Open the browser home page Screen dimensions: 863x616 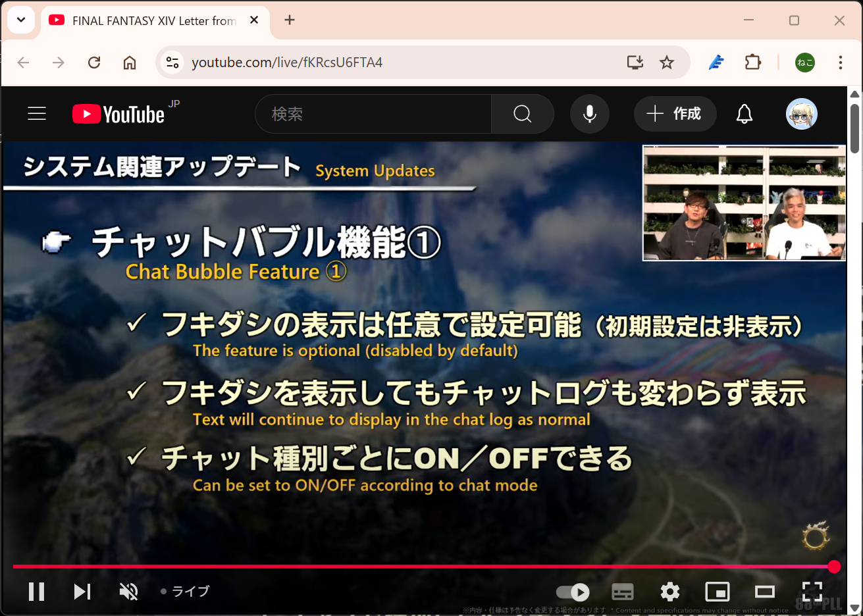pos(130,63)
